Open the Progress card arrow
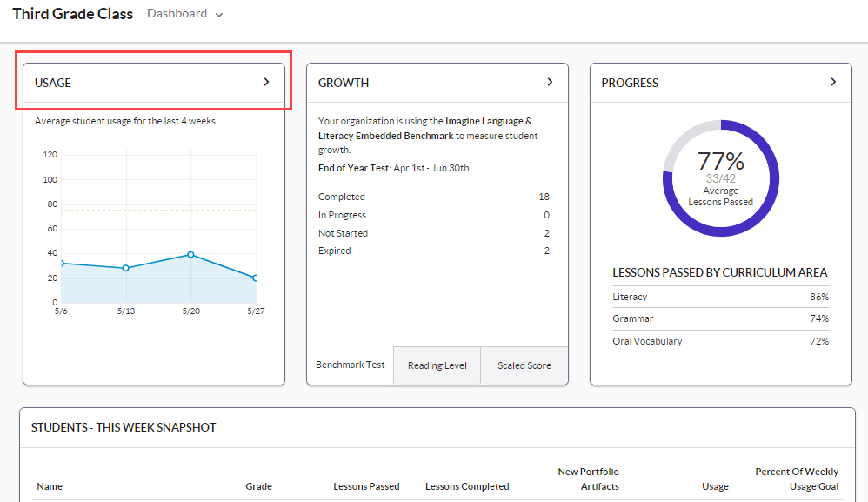The width and height of the screenshot is (868, 502). [833, 82]
